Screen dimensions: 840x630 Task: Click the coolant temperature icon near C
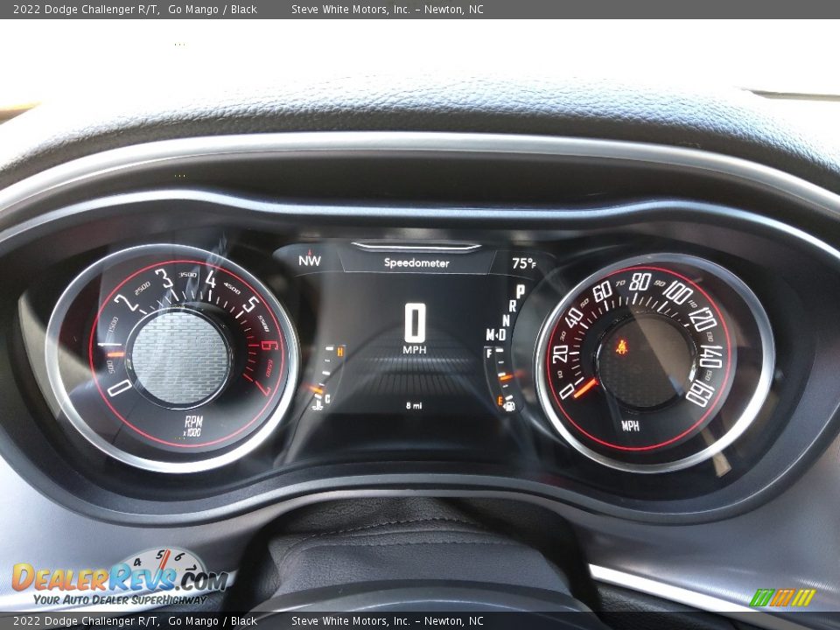(317, 405)
